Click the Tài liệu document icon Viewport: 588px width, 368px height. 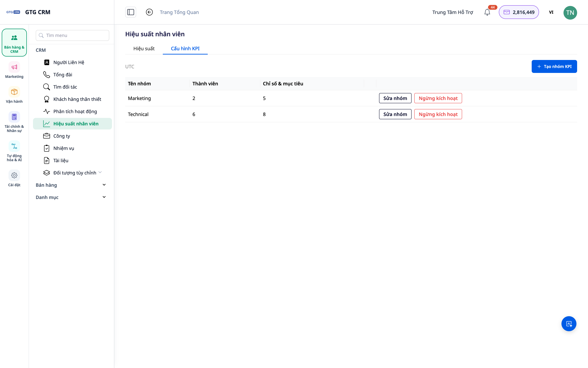[46, 160]
